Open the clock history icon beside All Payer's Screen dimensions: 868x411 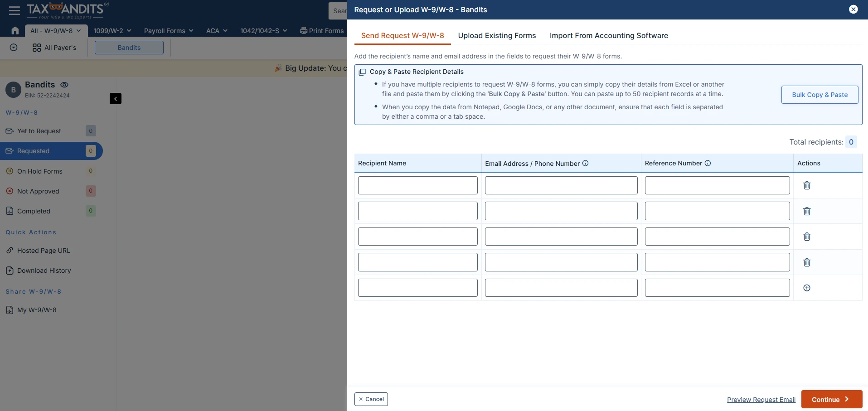[13, 48]
